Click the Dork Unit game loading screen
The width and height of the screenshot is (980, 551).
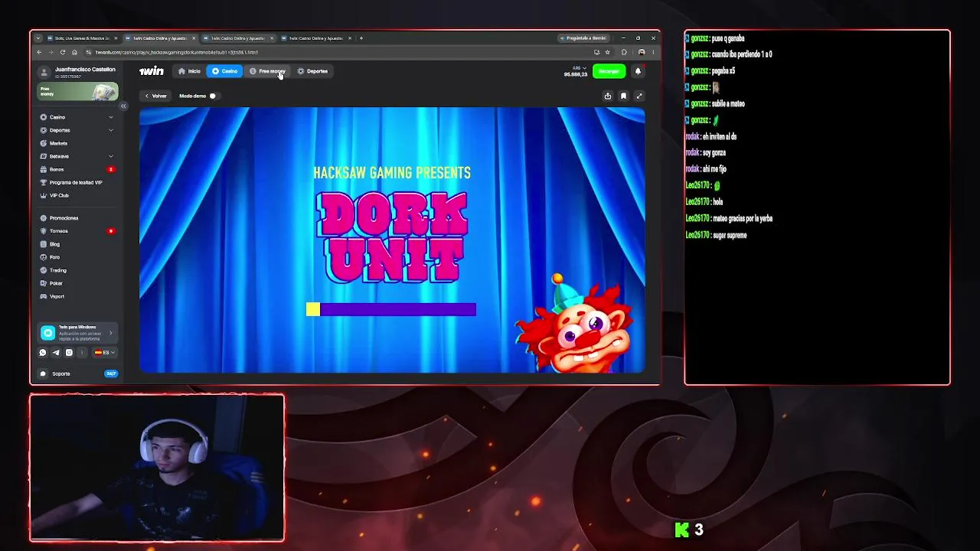pyautogui.click(x=392, y=240)
